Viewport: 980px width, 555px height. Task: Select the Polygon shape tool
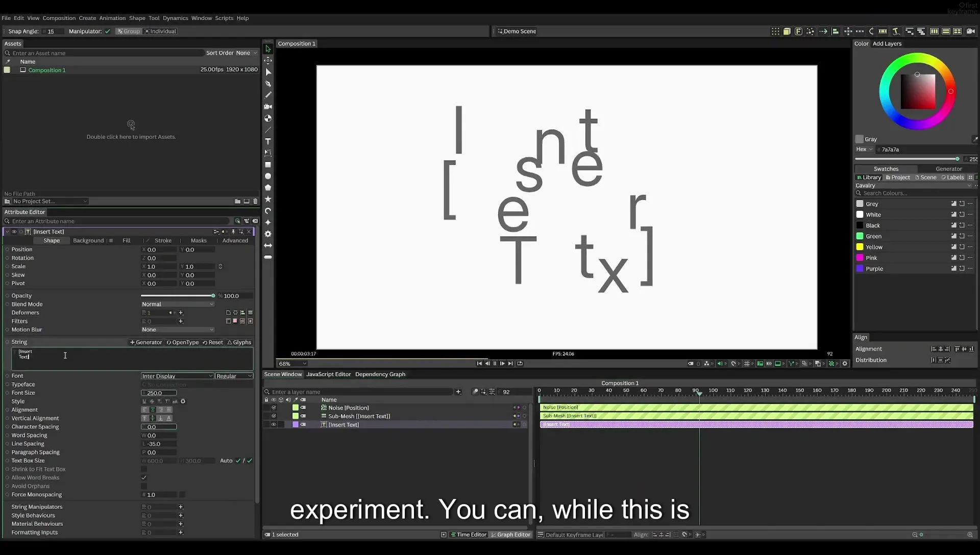[268, 188]
